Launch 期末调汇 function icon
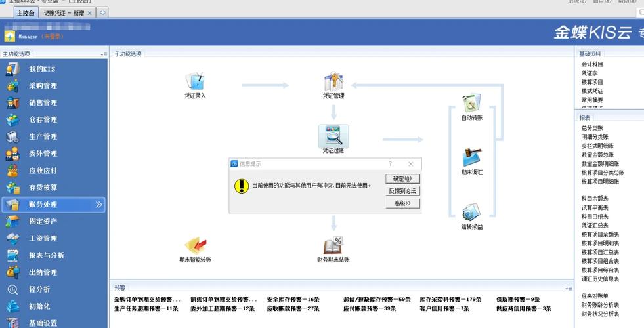 [471, 157]
